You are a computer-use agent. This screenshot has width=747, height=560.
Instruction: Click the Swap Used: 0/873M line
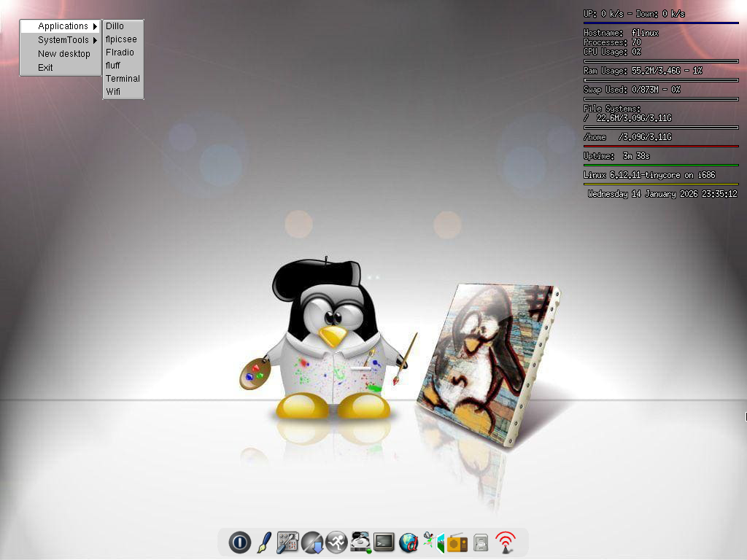click(x=632, y=90)
